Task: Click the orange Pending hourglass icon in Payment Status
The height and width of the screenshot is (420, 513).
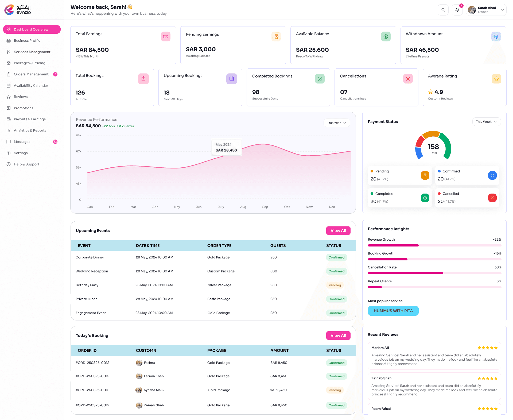Action: click(x=425, y=175)
